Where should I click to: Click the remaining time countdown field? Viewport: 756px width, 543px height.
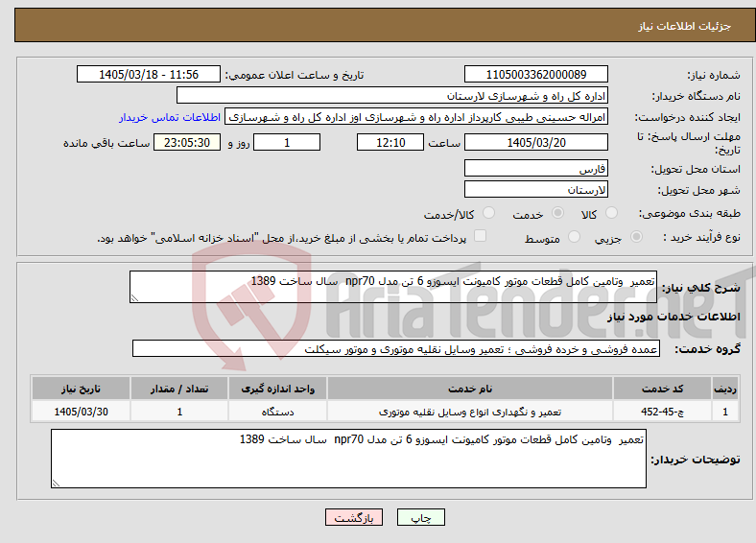tap(187, 142)
